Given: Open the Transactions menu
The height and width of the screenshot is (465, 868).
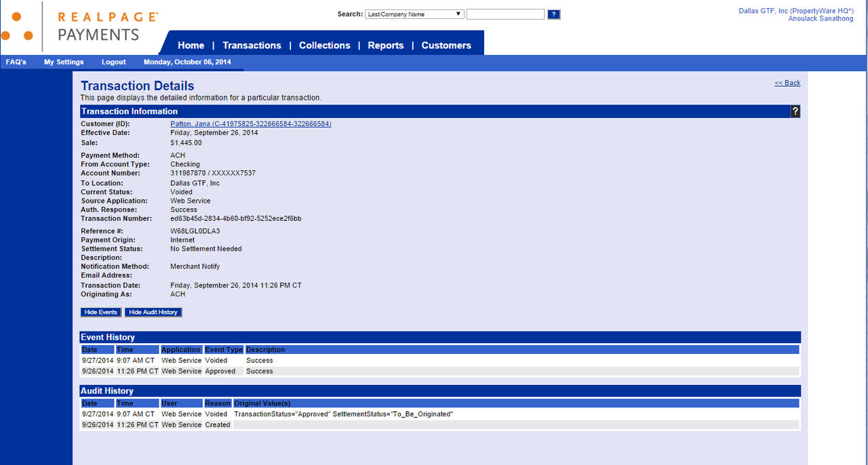Looking at the screenshot, I should (252, 45).
